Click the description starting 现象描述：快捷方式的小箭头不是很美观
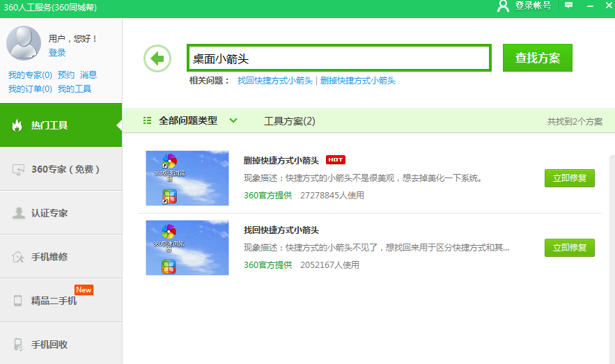The height and width of the screenshot is (364, 615). [363, 178]
